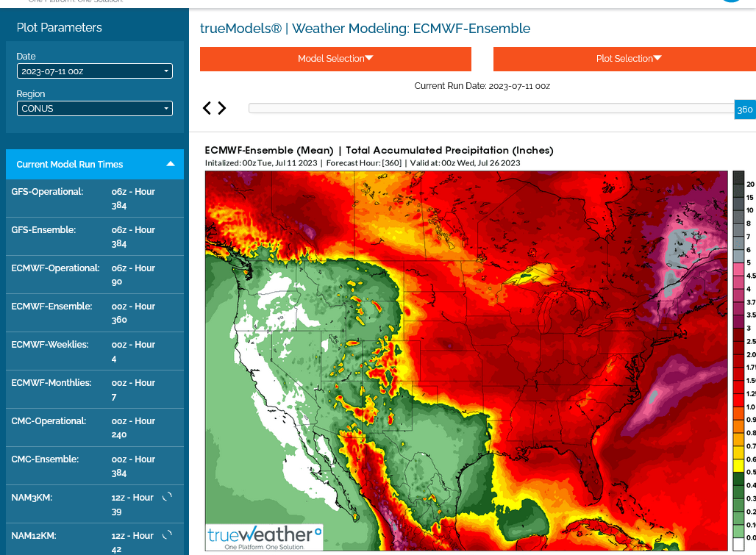The height and width of the screenshot is (555, 756).
Task: Click the 360 forecast hour slider handle
Action: (x=745, y=110)
